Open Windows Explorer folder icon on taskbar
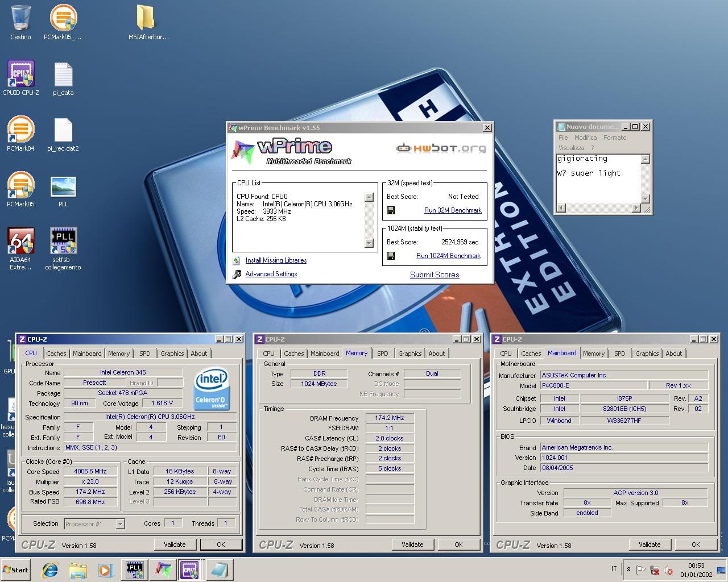This screenshot has width=728, height=582. (x=78, y=569)
